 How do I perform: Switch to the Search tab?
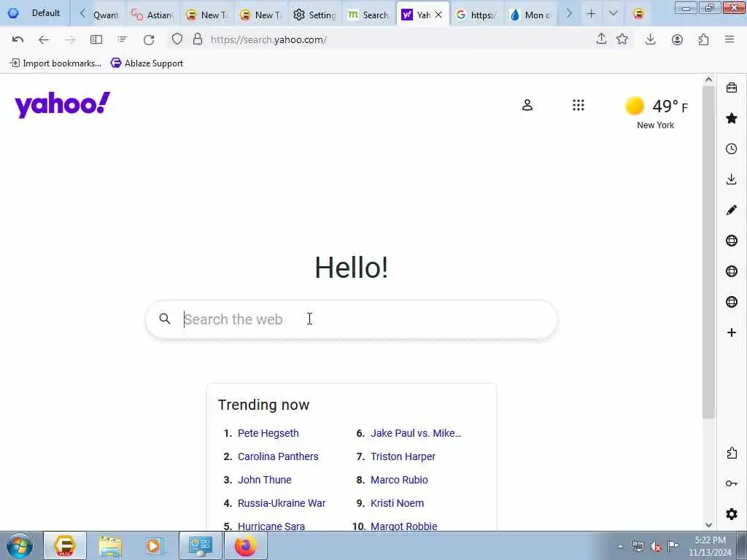click(x=368, y=15)
